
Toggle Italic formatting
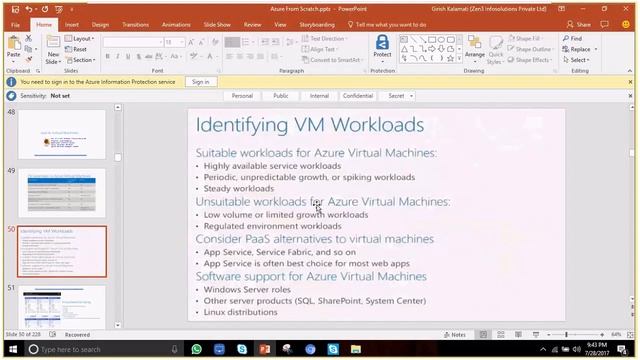[x=118, y=56]
